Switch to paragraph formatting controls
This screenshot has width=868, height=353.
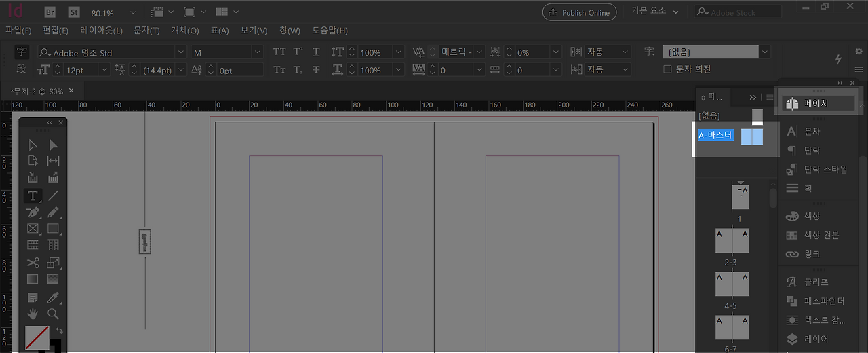[x=22, y=69]
